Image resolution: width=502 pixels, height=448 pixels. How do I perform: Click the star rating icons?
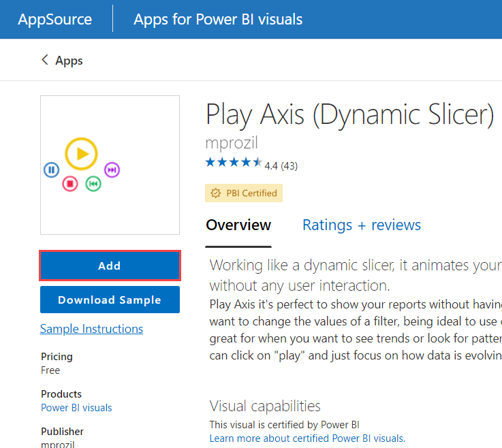point(233,162)
